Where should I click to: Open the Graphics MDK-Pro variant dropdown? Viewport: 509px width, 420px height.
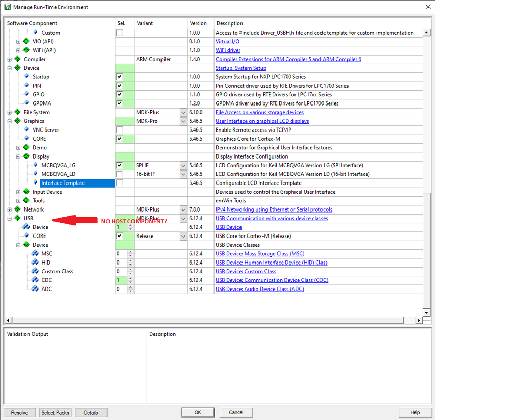[x=183, y=121]
